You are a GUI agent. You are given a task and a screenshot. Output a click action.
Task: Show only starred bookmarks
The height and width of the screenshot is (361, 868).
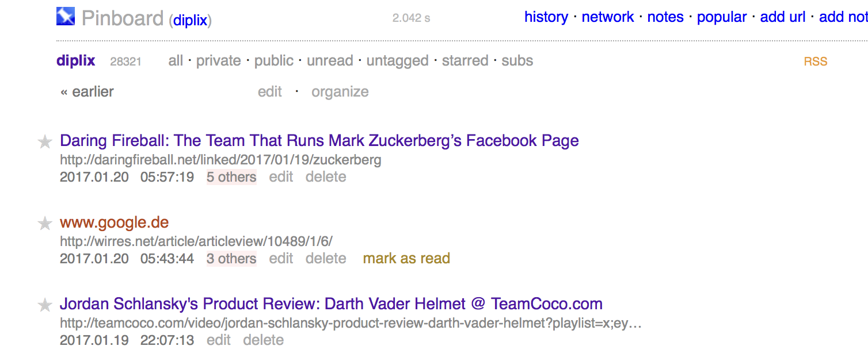465,61
